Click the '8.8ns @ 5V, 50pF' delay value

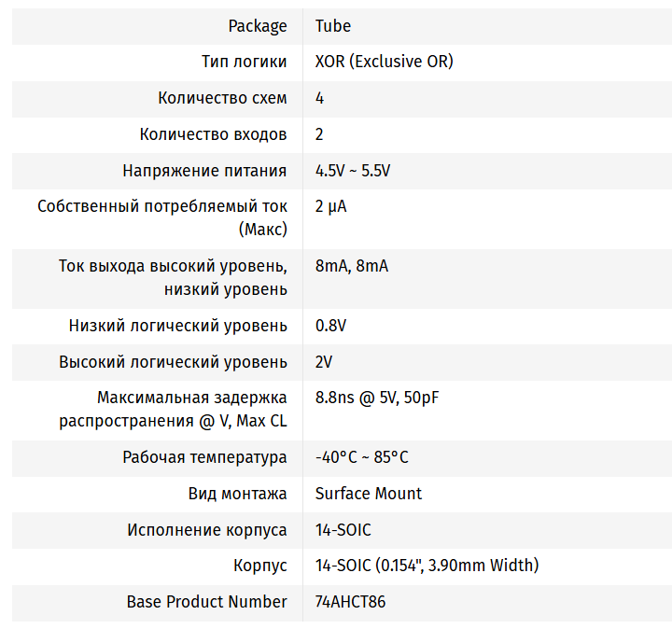[377, 398]
